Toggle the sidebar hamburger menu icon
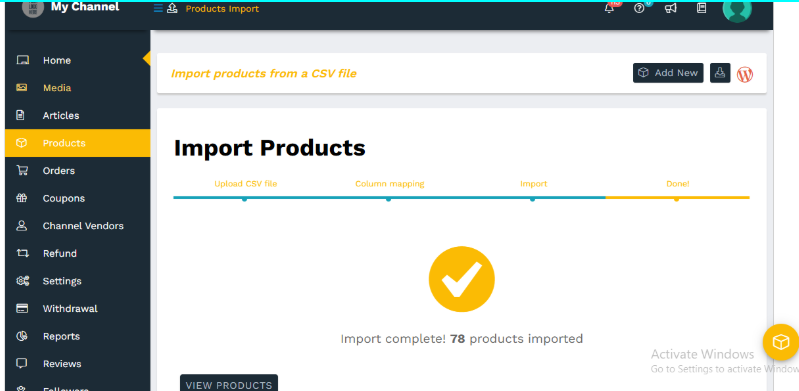This screenshot has height=391, width=799. click(158, 9)
